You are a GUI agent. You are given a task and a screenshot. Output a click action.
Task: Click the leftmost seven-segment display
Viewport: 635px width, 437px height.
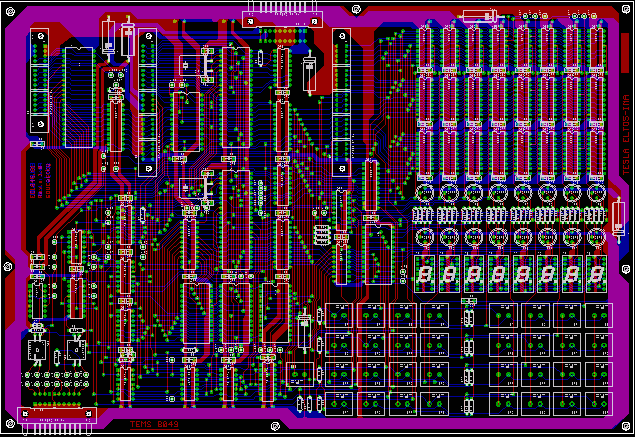(x=424, y=272)
